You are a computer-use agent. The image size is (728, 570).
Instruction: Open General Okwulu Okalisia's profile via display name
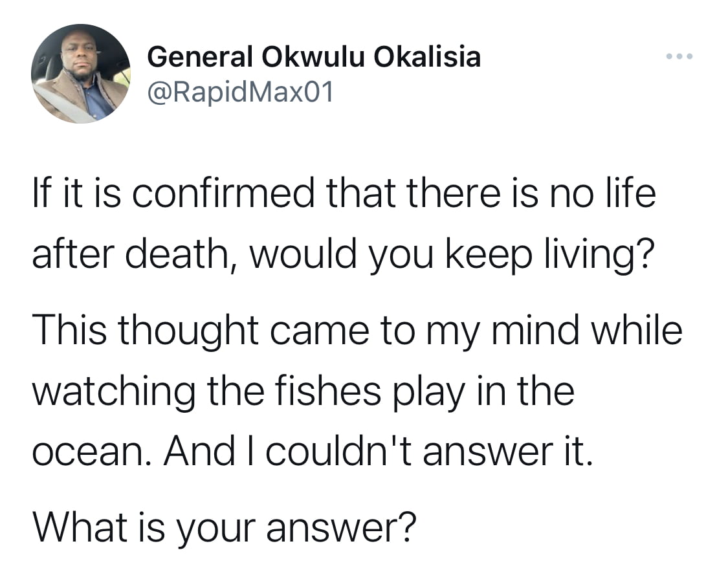pos(314,57)
